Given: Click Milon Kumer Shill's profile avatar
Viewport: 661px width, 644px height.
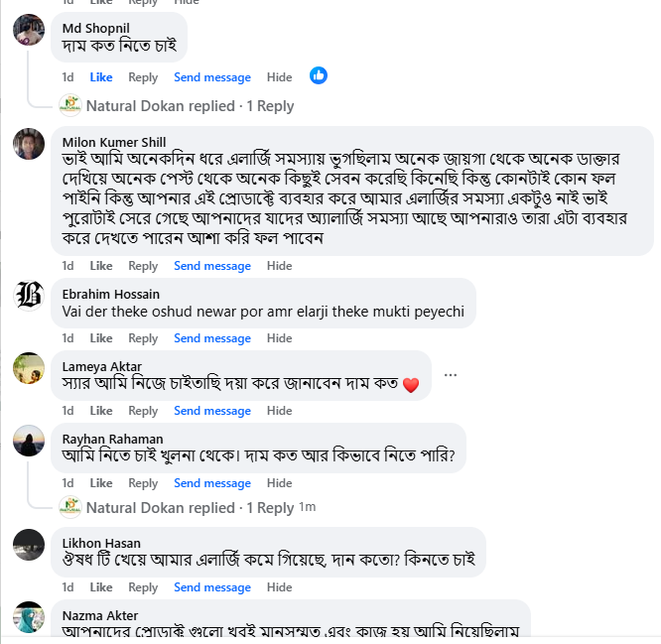Looking at the screenshot, I should click(x=28, y=144).
